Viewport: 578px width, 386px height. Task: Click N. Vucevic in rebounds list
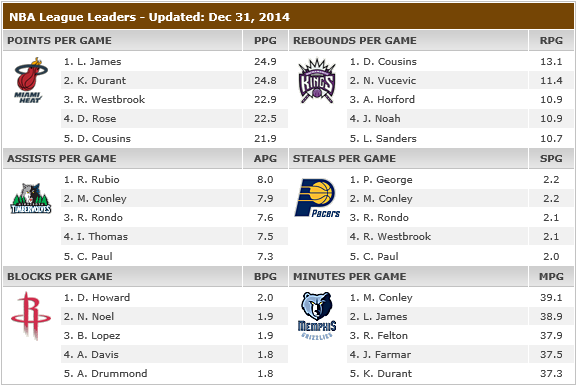[x=383, y=81]
